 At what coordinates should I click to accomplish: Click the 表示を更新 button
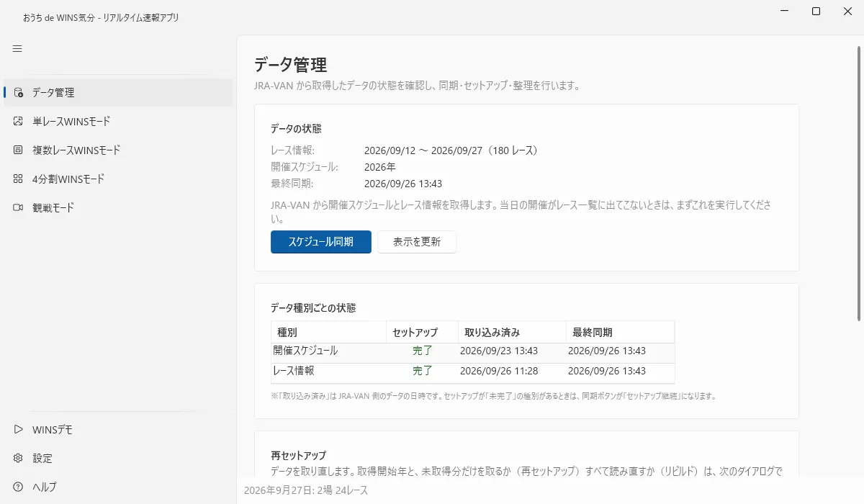[417, 242]
